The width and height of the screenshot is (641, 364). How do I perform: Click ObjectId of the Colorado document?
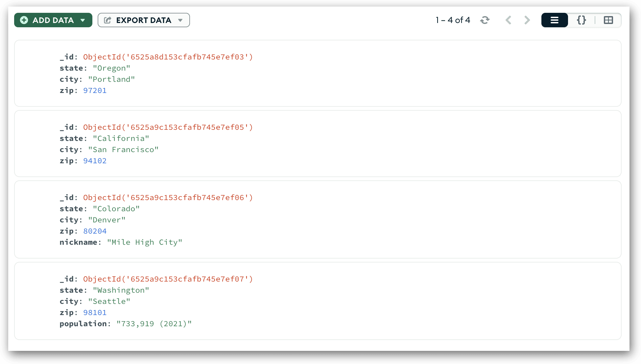pos(168,197)
